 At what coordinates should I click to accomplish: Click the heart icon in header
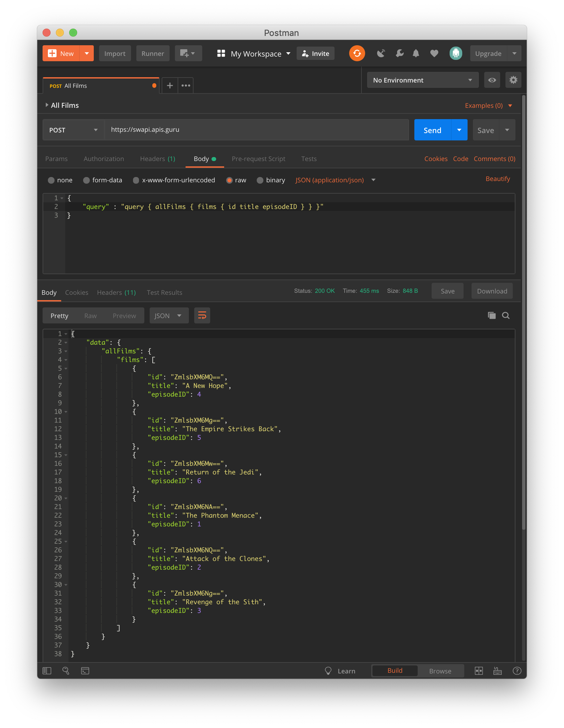point(434,53)
